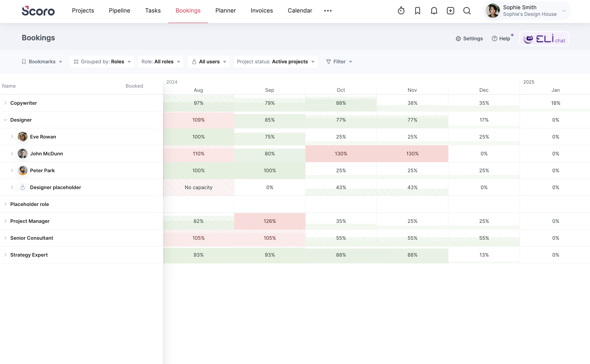Open Project status filter dropdown
The image size is (590, 364).
pyautogui.click(x=275, y=62)
